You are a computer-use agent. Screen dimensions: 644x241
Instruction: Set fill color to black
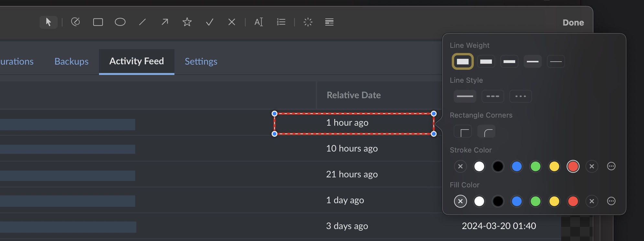(x=498, y=201)
